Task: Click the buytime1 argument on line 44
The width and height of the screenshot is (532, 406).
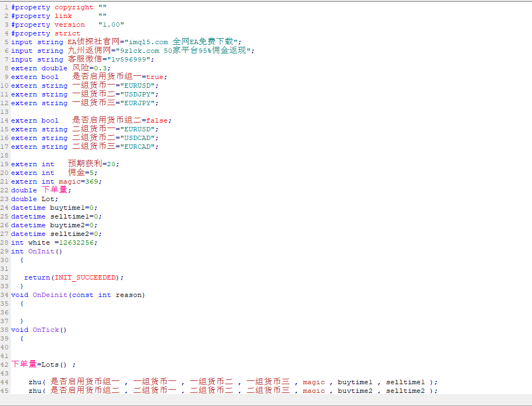Action: (x=354, y=382)
